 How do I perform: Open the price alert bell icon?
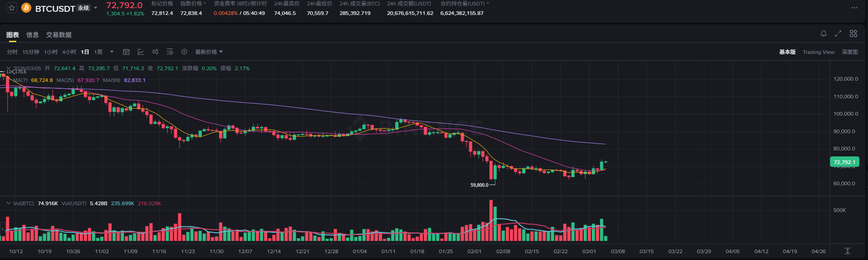point(824,34)
